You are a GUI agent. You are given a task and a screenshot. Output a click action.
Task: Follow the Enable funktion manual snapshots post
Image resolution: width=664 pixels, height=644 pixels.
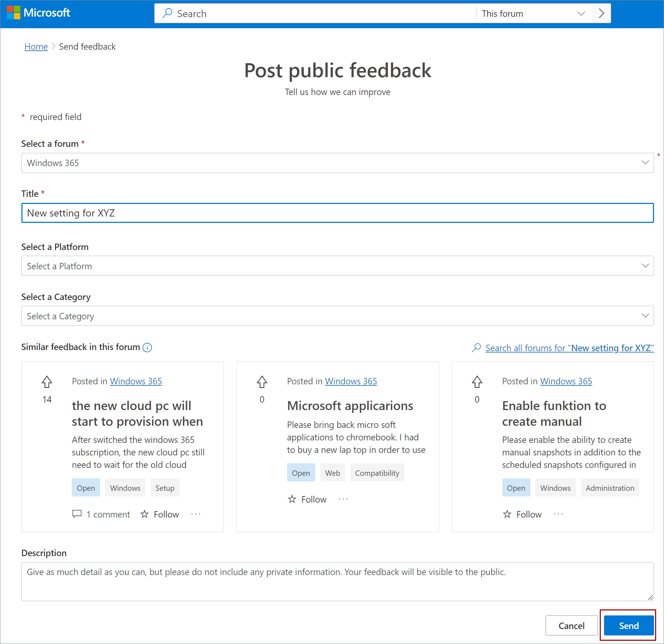click(522, 514)
